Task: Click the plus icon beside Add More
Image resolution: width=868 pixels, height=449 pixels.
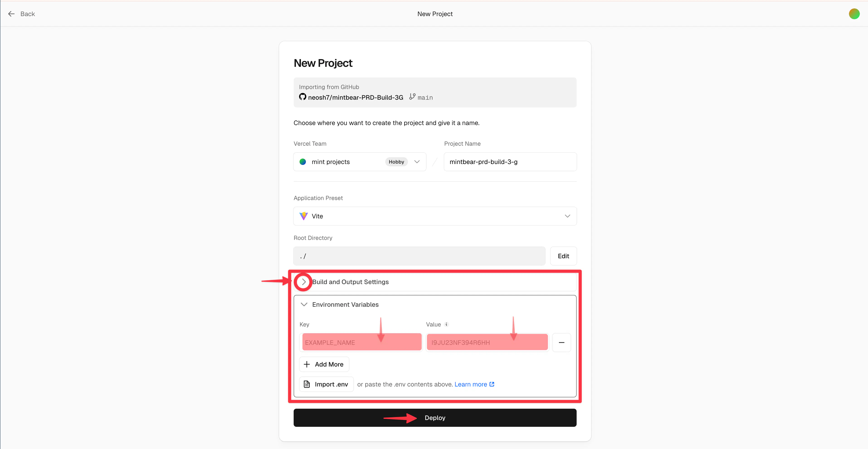Action: pos(307,365)
